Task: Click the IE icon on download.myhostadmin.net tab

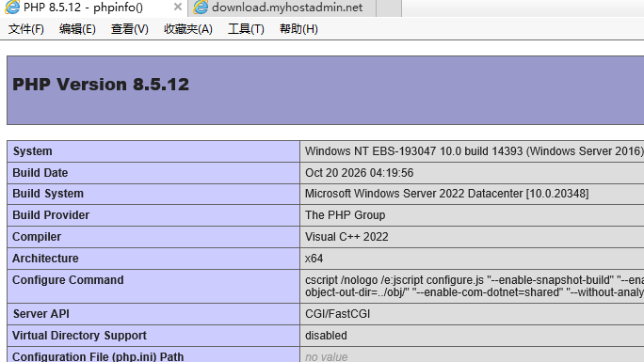Action: point(201,7)
